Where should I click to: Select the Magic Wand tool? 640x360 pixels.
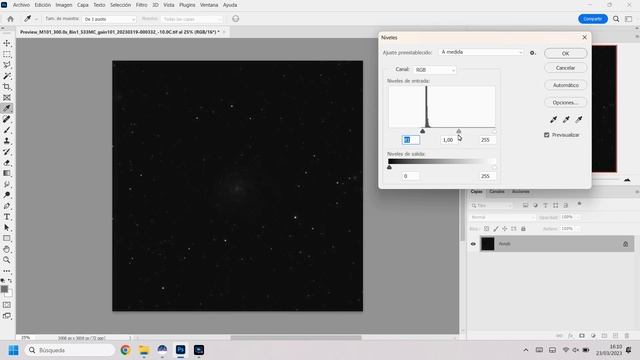[7, 76]
